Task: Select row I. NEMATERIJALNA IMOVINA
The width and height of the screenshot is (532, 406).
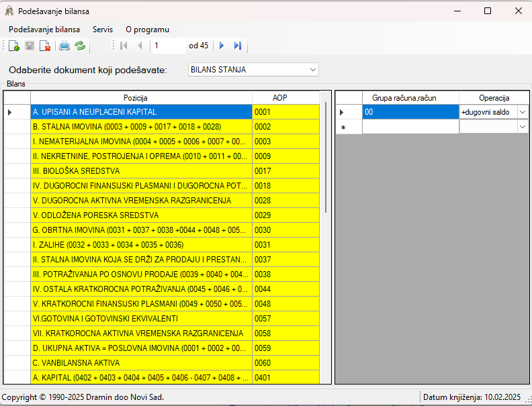Action: [141, 142]
